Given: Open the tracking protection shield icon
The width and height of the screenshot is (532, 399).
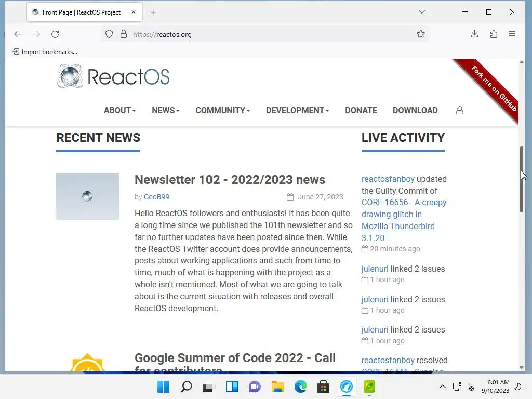Looking at the screenshot, I should (109, 34).
